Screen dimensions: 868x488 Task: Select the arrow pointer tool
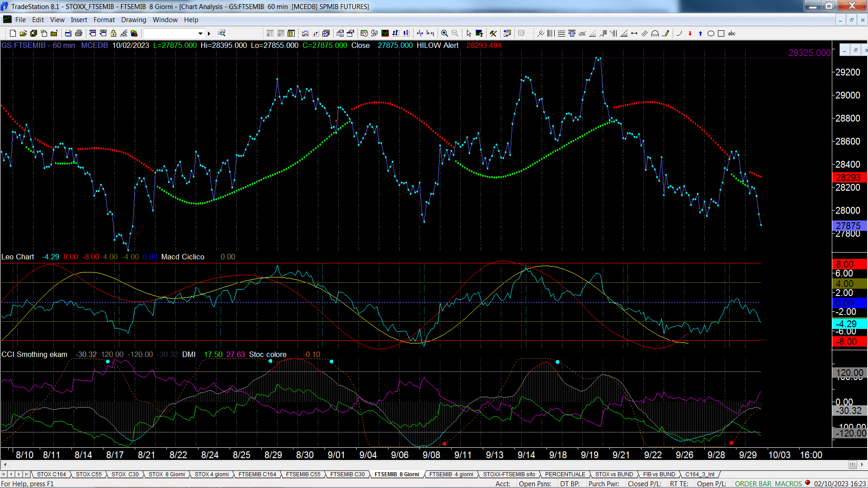[x=469, y=33]
